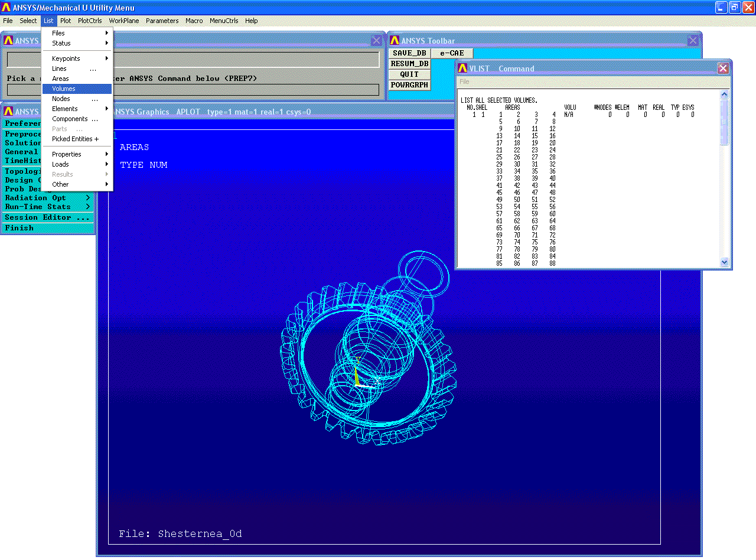Click the Main Menu window title icon

pos(8,112)
